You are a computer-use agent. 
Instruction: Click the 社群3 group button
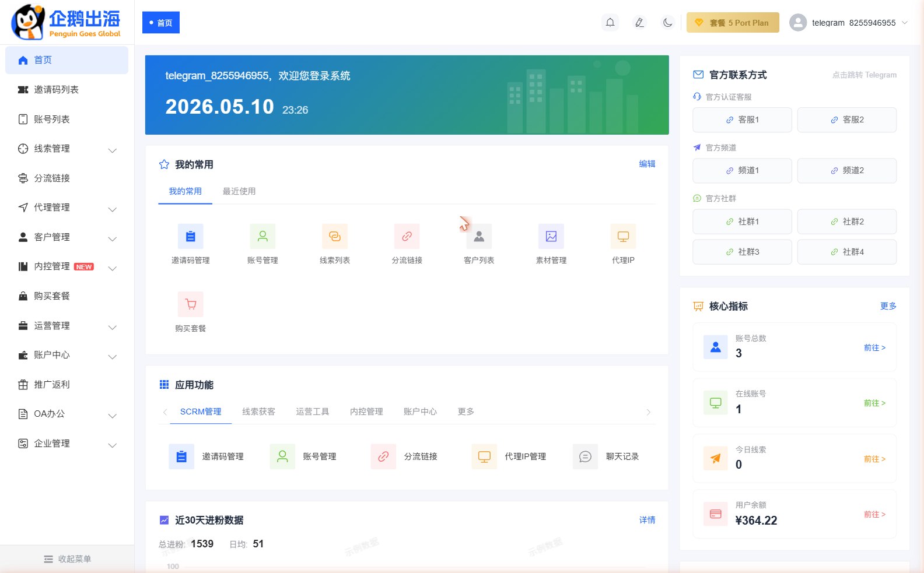[742, 252]
